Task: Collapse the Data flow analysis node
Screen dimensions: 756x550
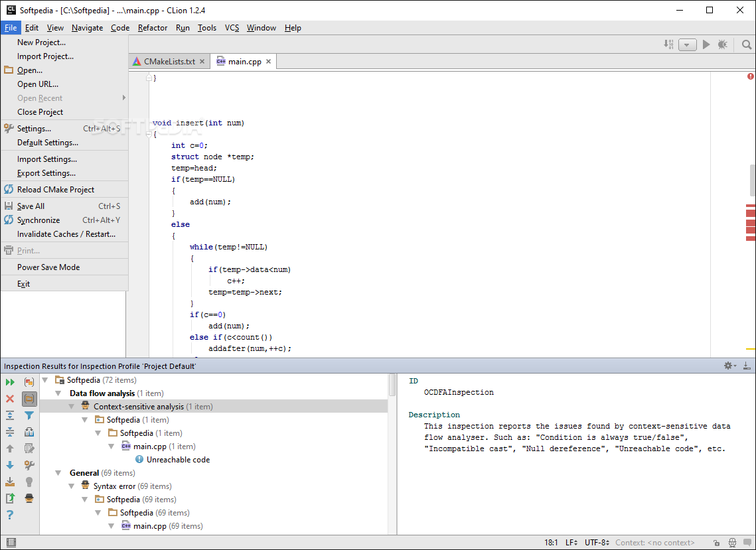Action: (x=58, y=393)
